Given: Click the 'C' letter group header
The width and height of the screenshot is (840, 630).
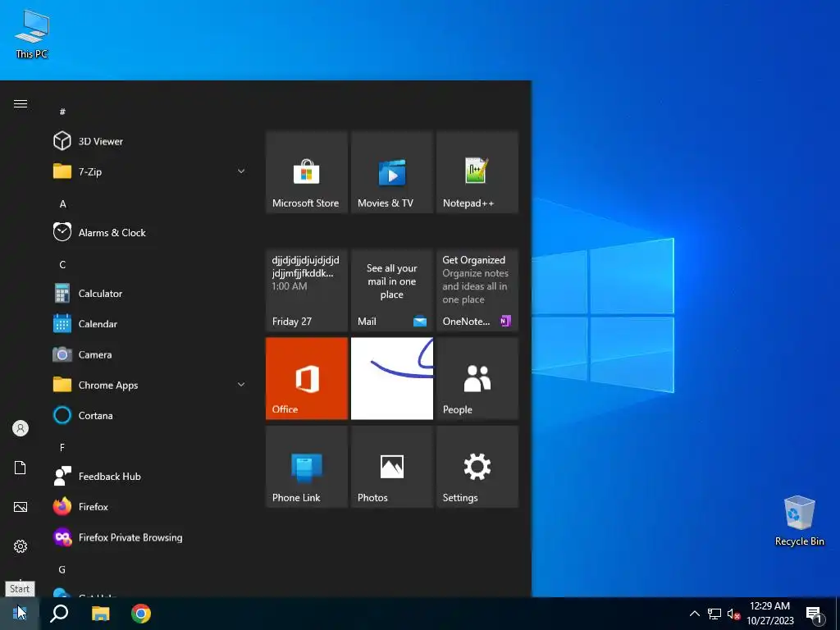Looking at the screenshot, I should coord(62,265).
